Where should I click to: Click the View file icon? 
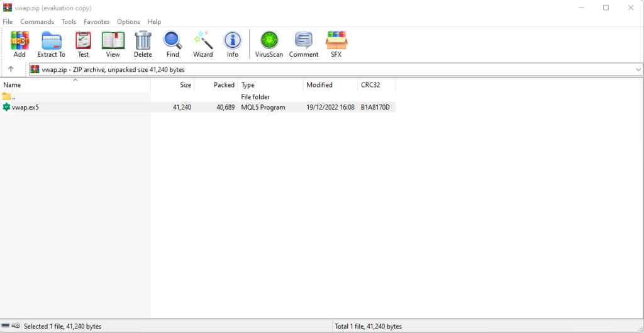tap(113, 44)
